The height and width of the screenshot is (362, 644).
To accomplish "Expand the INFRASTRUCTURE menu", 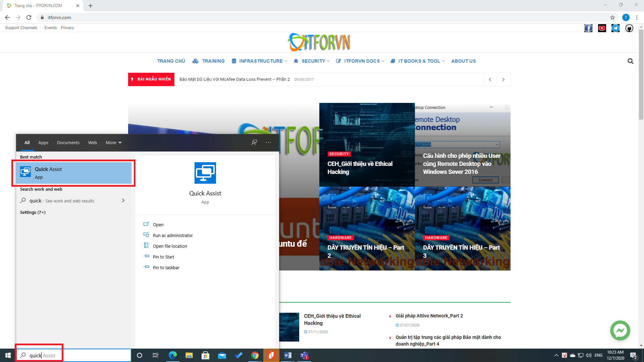I will pyautogui.click(x=260, y=61).
